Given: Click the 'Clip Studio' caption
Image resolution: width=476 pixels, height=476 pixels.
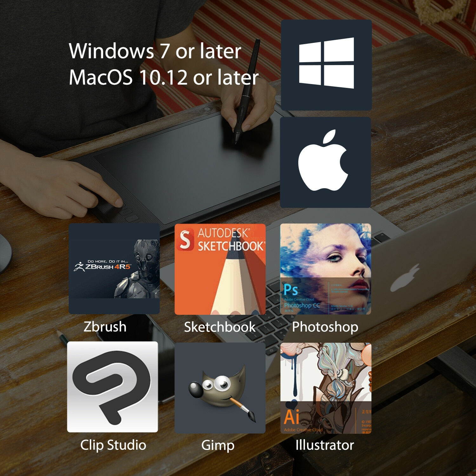Looking at the screenshot, I should [113, 445].
